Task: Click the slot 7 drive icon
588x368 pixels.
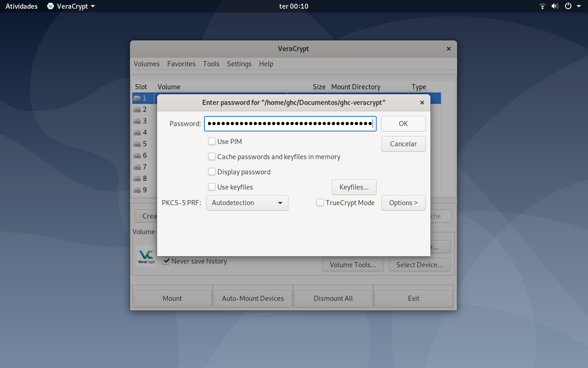Action: pyautogui.click(x=137, y=167)
